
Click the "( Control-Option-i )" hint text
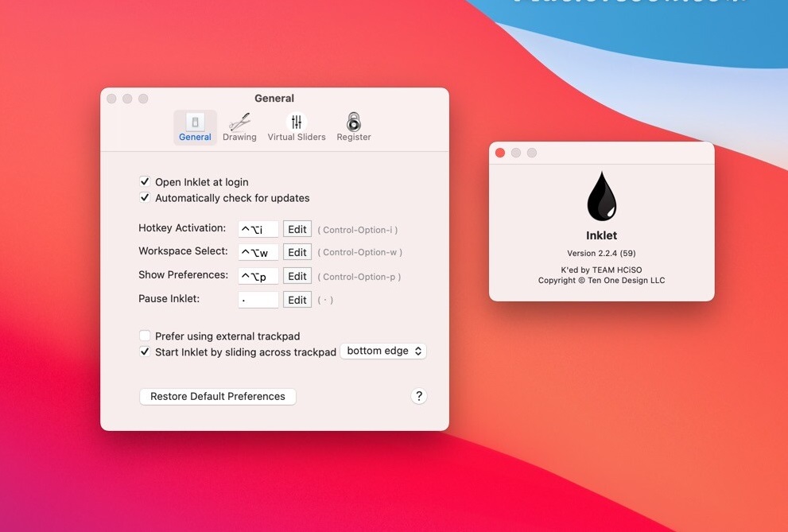[357, 230]
